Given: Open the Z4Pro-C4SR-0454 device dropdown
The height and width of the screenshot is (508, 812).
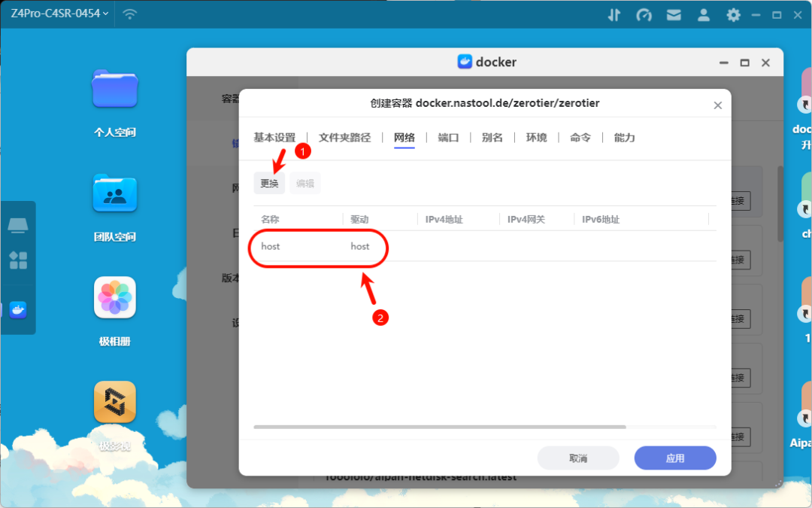Looking at the screenshot, I should click(57, 14).
